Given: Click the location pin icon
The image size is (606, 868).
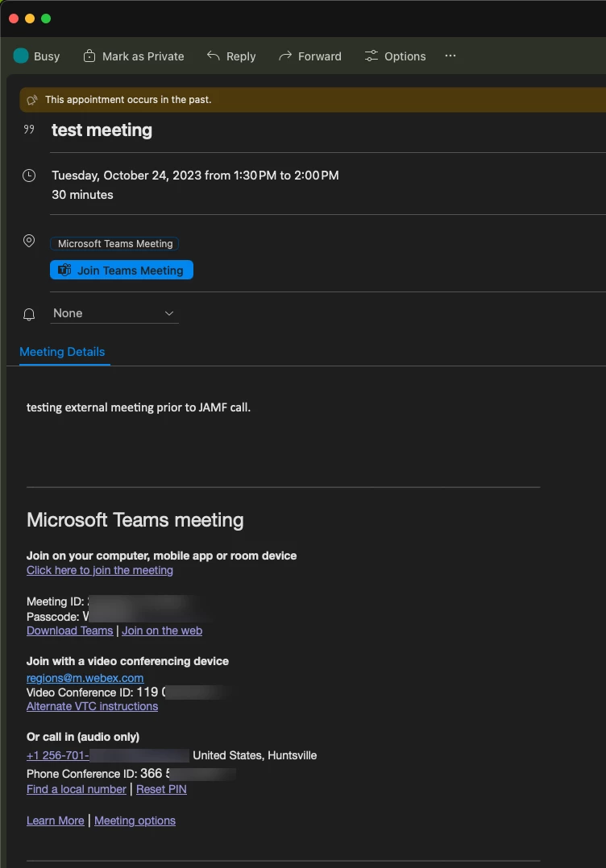Looking at the screenshot, I should click(29, 241).
